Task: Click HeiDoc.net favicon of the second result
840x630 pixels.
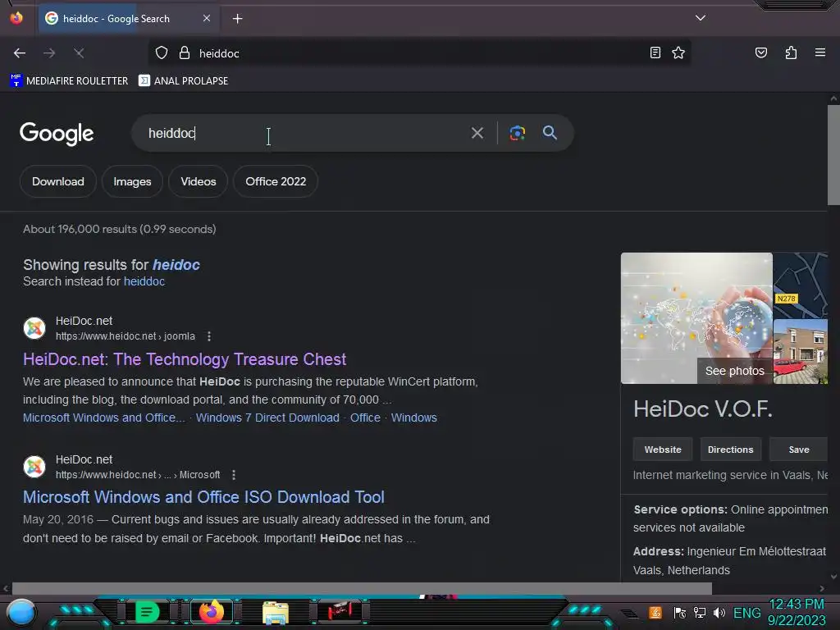Action: tap(34, 467)
